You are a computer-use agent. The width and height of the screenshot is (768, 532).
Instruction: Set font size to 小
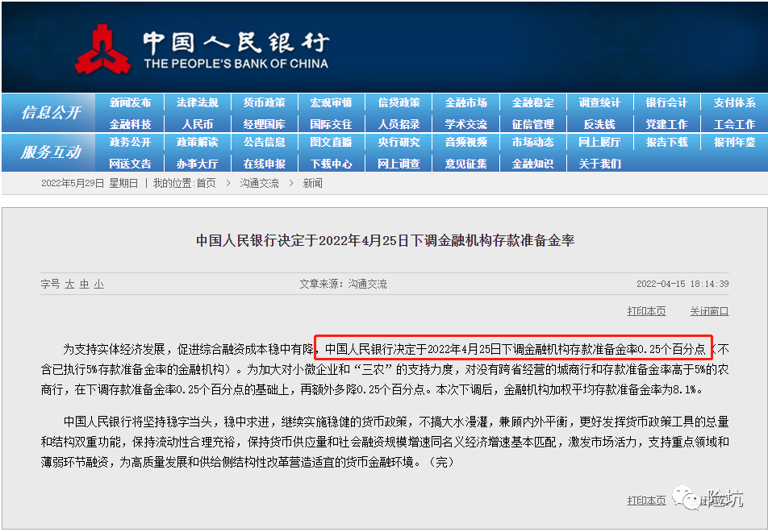99,285
